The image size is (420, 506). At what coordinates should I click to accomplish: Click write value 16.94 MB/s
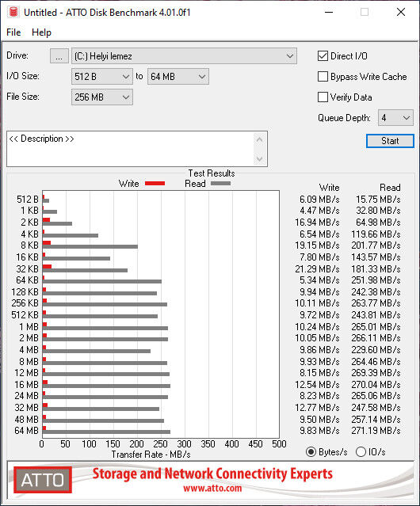[317, 223]
